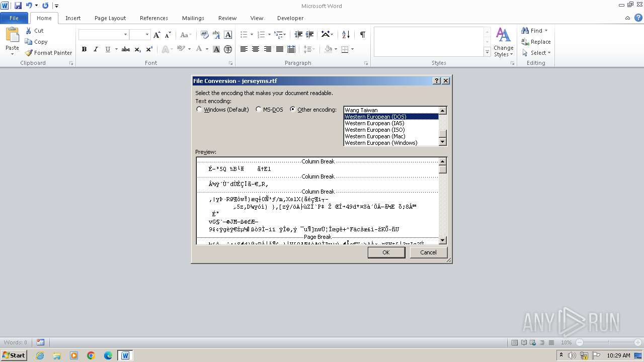Viewport: 644px width, 362px height.
Task: Shrink the font size
Action: (x=168, y=35)
